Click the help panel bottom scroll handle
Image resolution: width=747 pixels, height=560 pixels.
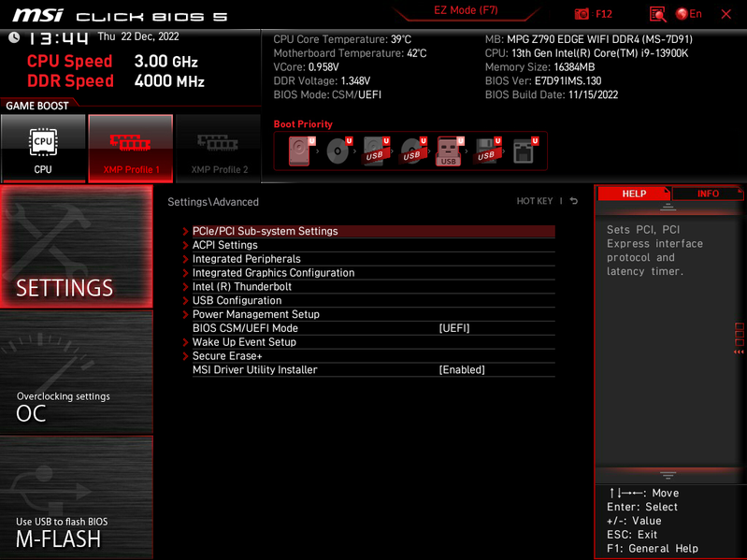[x=668, y=475]
